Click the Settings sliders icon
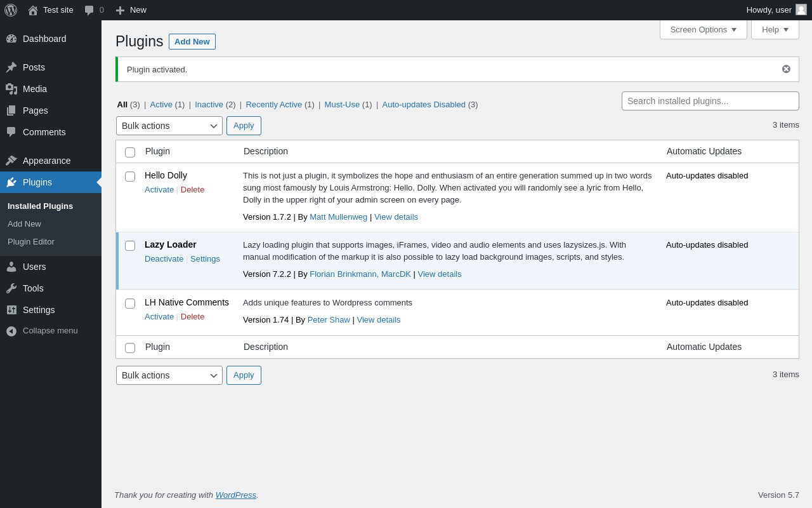 tap(11, 310)
